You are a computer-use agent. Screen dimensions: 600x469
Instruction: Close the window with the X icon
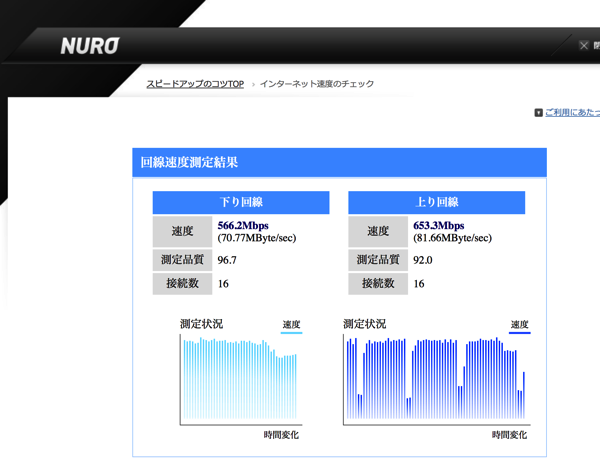tap(584, 46)
